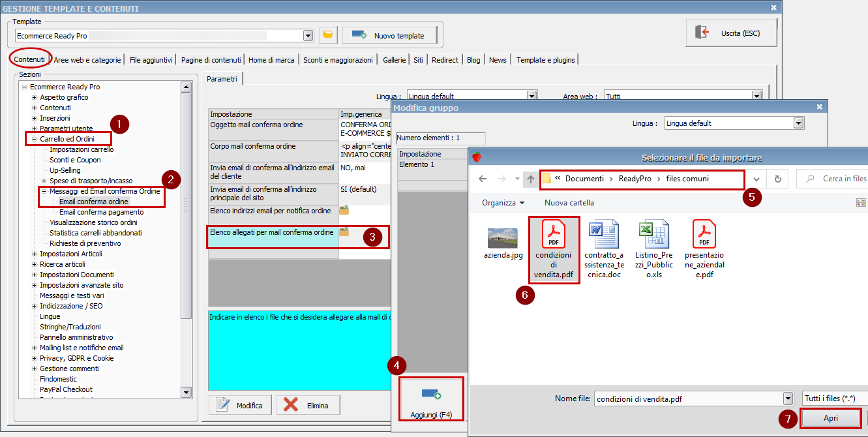The width and height of the screenshot is (868, 437).
Task: Collapse the Carrello ed Ordini node
Action: (34, 139)
